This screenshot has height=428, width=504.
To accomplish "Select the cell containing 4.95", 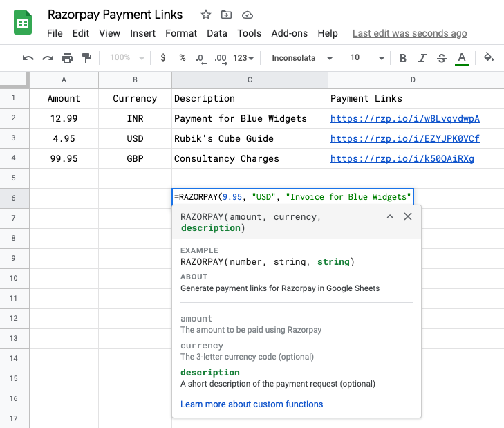I will [x=64, y=138].
